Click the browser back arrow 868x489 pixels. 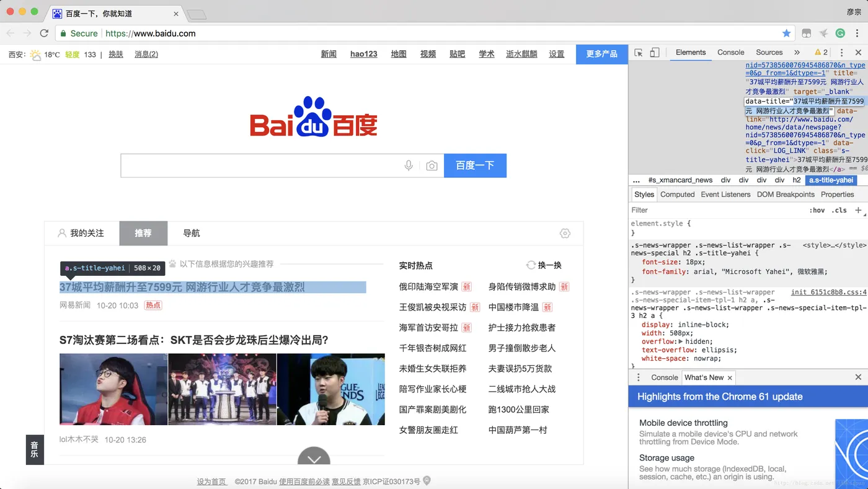coord(11,33)
